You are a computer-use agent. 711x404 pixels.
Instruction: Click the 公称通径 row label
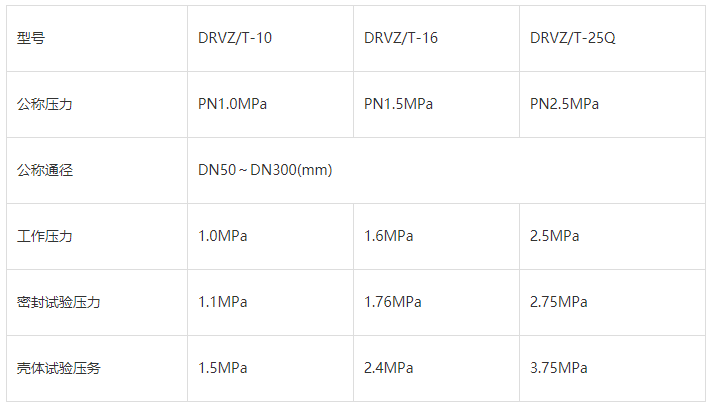[45, 170]
